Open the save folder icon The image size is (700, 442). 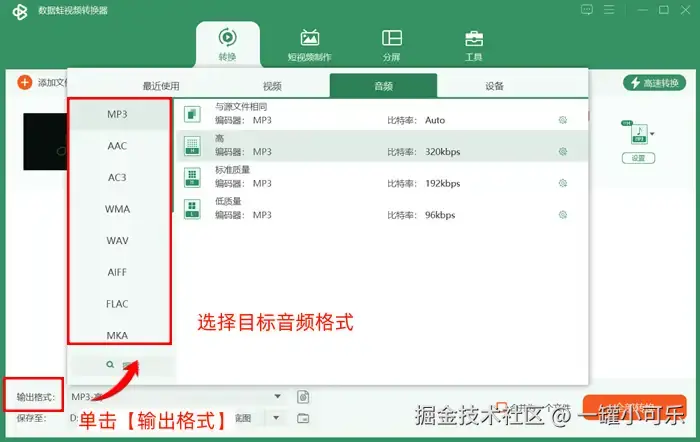(x=303, y=418)
